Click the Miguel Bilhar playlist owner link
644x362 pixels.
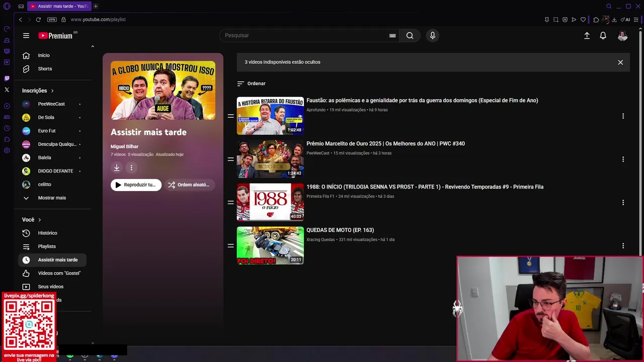124,147
